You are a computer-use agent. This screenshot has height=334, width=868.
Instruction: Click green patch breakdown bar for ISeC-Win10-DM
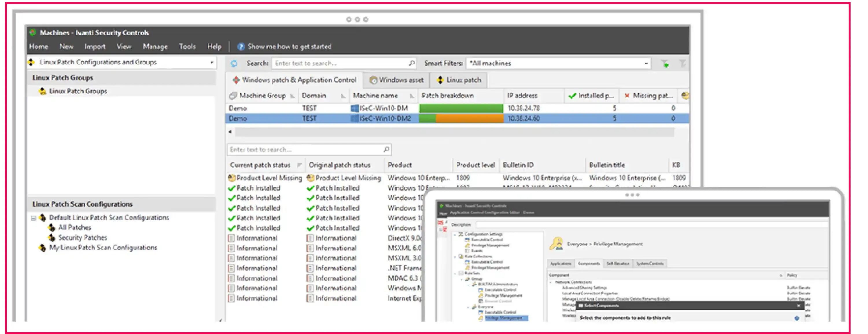click(x=461, y=108)
